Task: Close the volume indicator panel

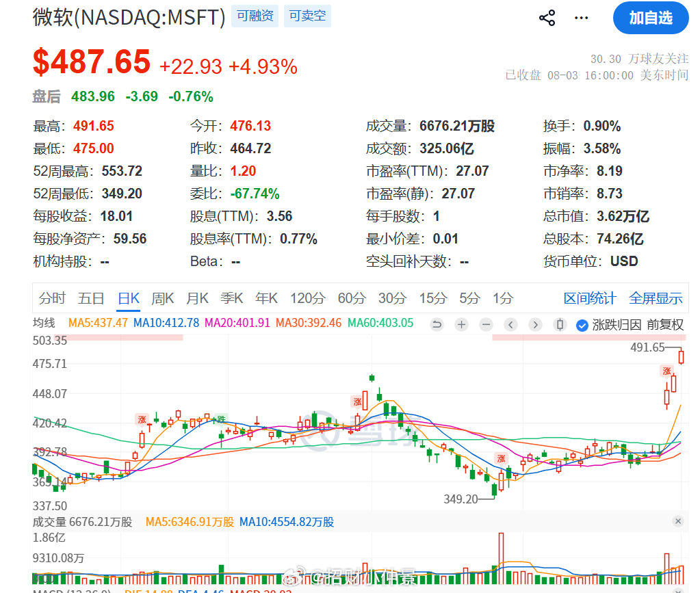Action: (x=678, y=521)
